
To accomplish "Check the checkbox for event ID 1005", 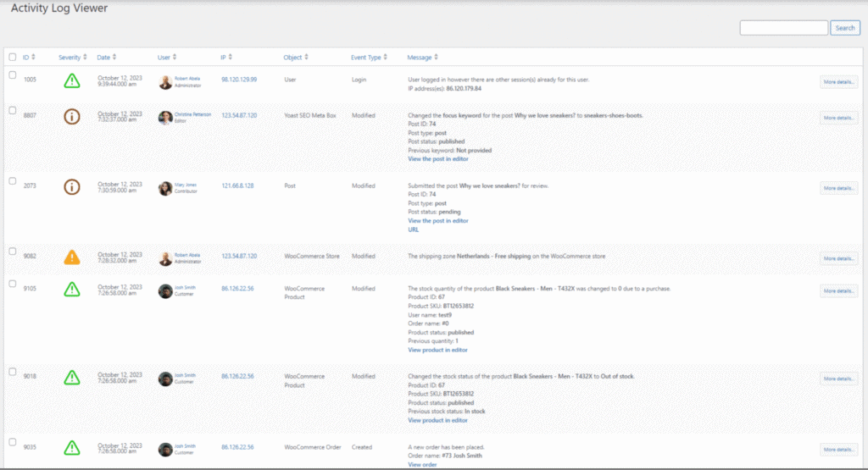I will [12, 75].
